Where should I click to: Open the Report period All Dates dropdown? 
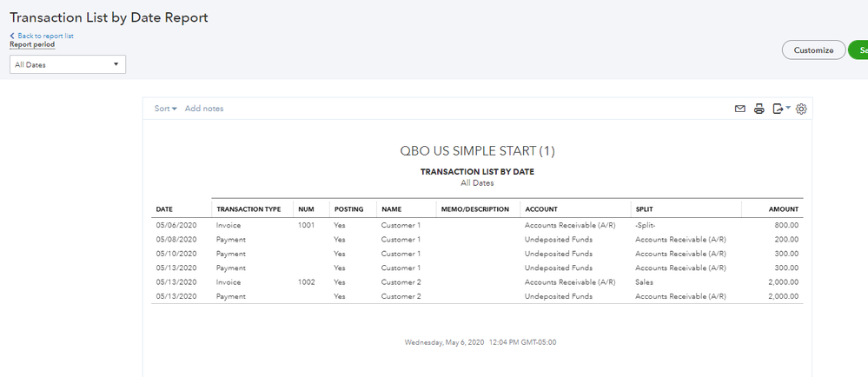click(x=68, y=64)
